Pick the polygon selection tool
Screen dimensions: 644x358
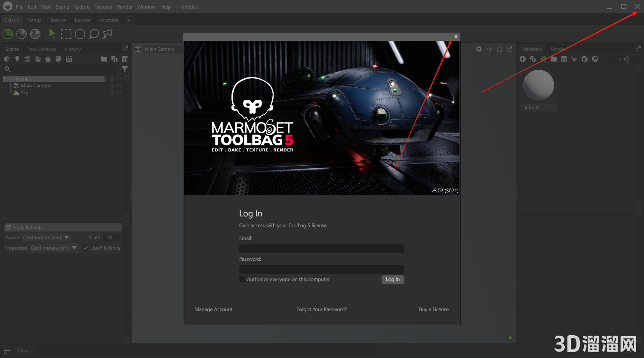(x=108, y=34)
